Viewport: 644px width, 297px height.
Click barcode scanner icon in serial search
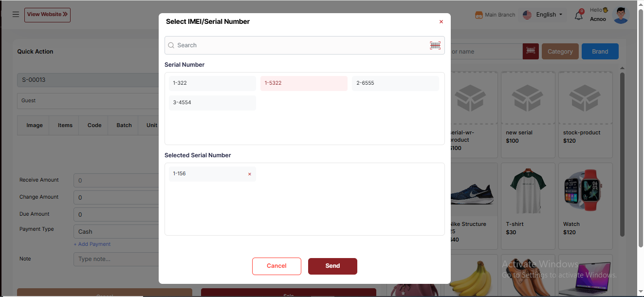point(435,45)
